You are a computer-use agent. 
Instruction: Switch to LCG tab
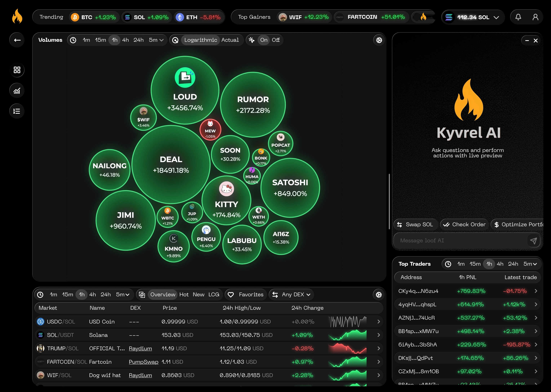pos(214,295)
